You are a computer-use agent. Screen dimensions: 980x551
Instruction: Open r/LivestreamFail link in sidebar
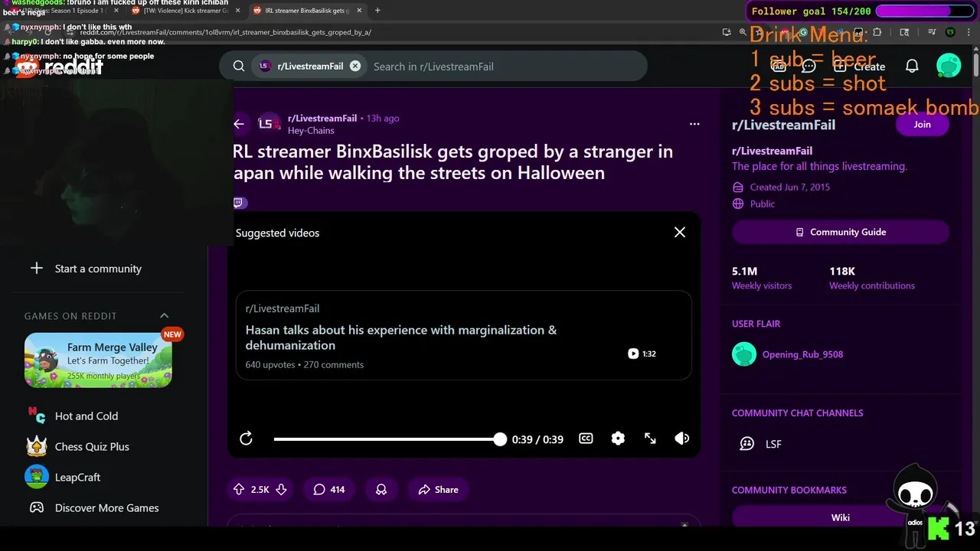coord(772,151)
